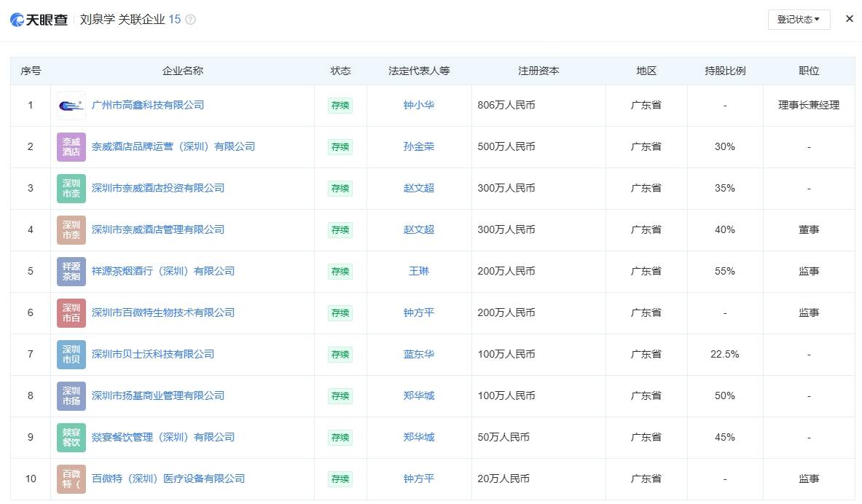Click the 深圳市扬 company avatar icon
Image resolution: width=862 pixels, height=504 pixels.
[71, 396]
